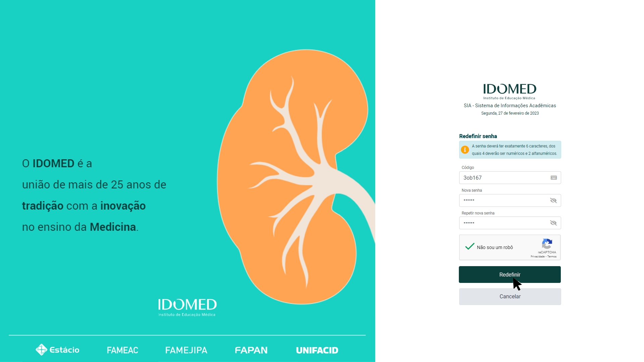Click the IDOMED logo above the form

[510, 92]
